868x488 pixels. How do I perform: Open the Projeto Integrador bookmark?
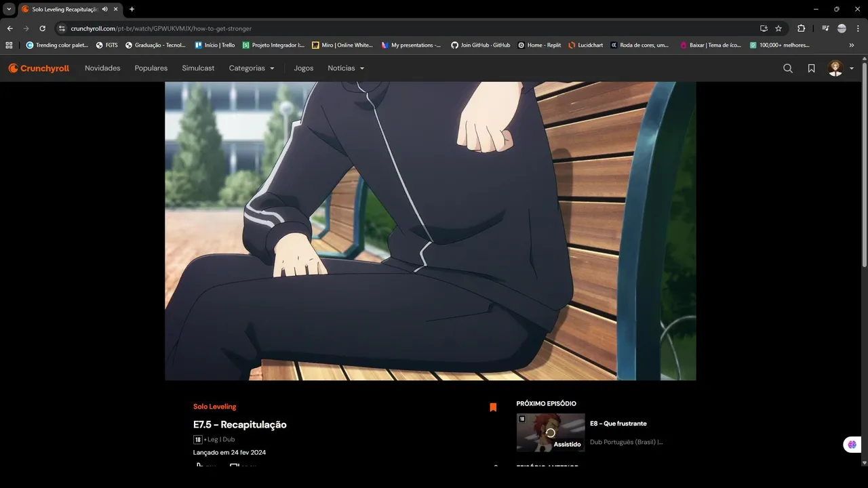click(x=274, y=45)
